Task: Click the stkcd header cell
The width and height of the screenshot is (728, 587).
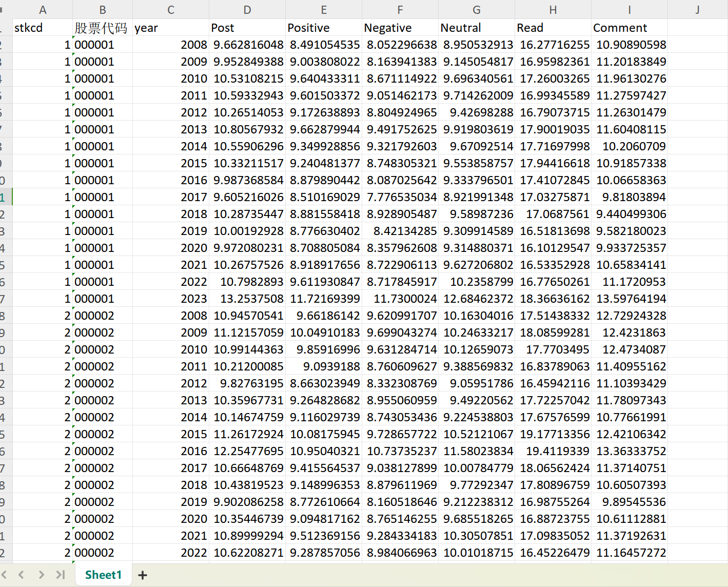Action: coord(43,28)
